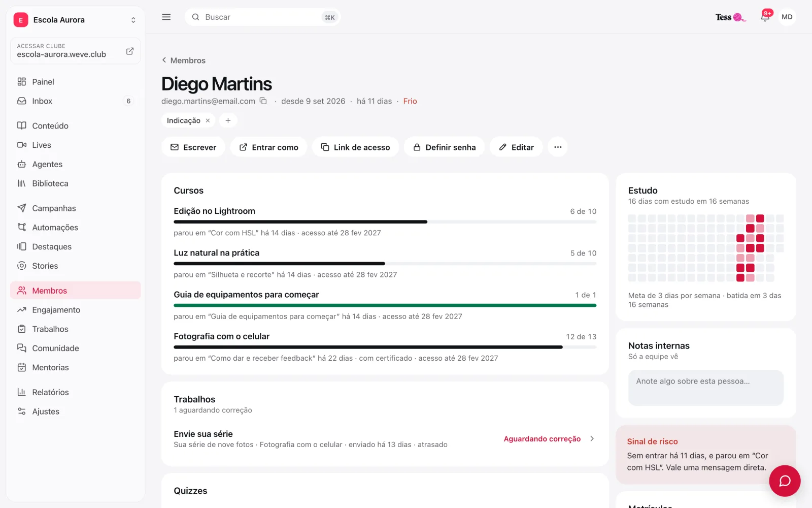Open Inbox in sidebar

click(x=75, y=101)
